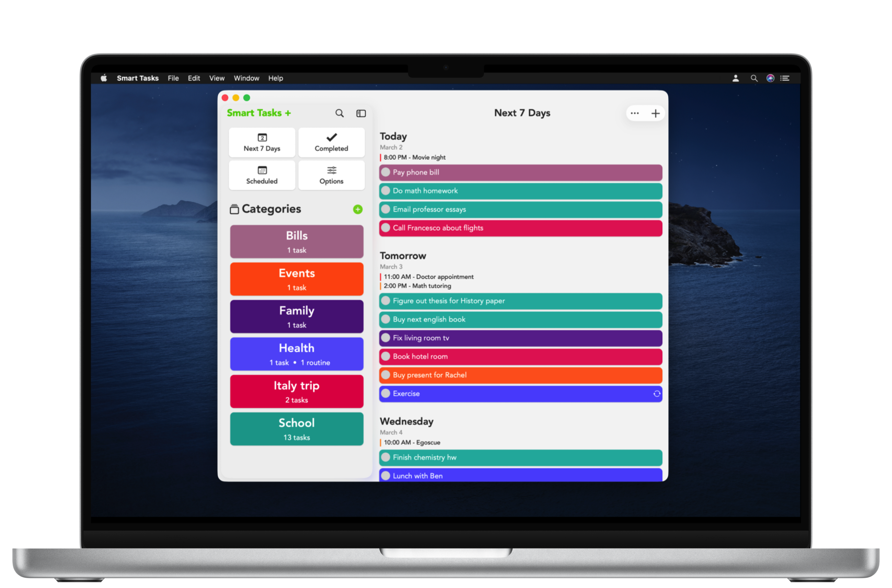Viewport: 892px width, 588px height.
Task: Open the Pay phone bill task text
Action: [x=416, y=173]
